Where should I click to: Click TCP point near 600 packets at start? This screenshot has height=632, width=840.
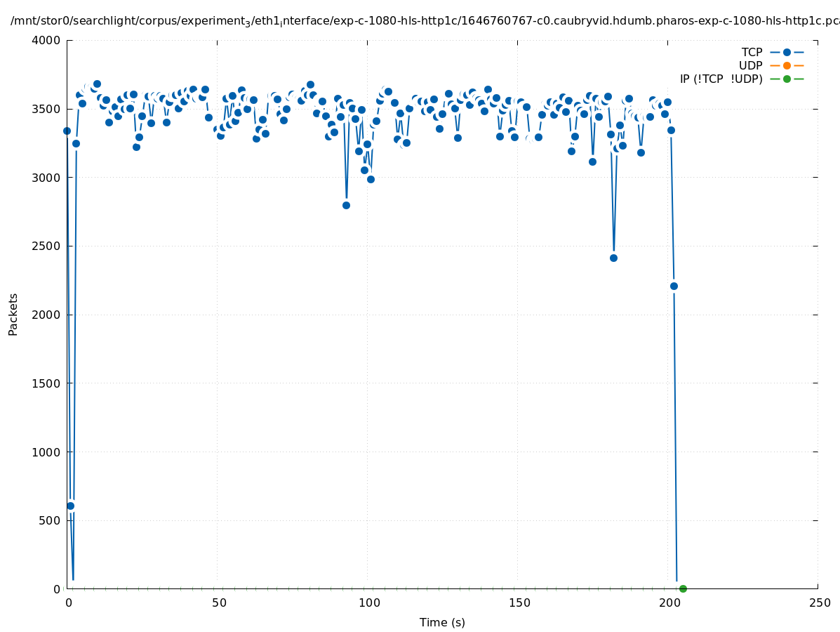click(70, 506)
